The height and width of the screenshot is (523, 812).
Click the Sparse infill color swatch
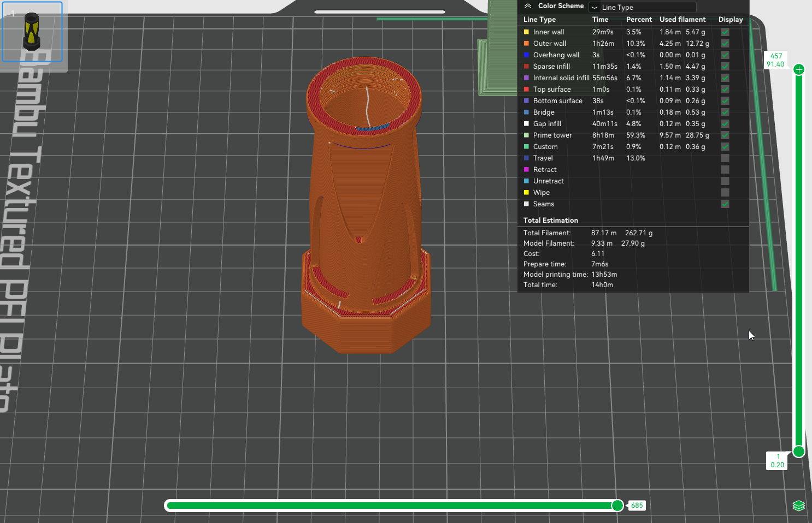click(x=526, y=67)
